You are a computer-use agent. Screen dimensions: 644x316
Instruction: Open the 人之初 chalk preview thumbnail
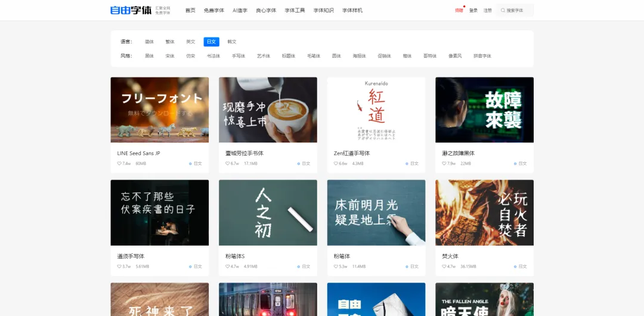click(x=268, y=212)
